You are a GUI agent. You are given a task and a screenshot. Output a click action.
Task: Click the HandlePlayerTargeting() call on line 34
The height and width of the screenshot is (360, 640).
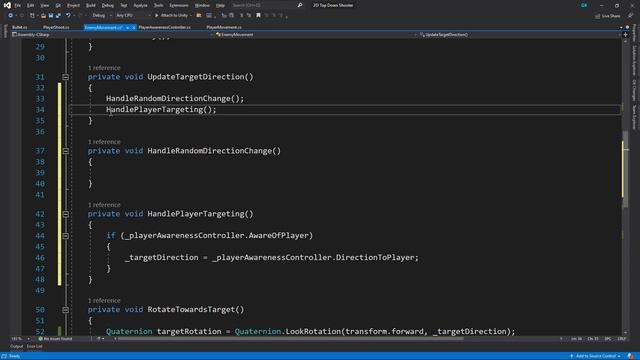161,109
